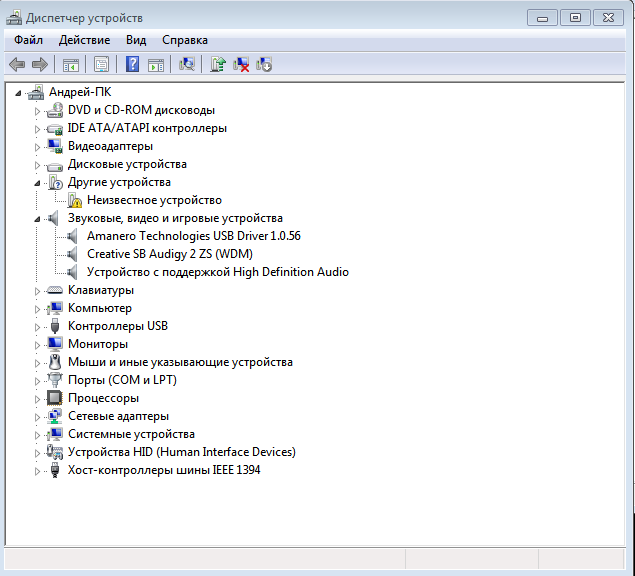This screenshot has height=576, width=635.
Task: Click the Uninstall device red X icon
Action: tap(241, 64)
